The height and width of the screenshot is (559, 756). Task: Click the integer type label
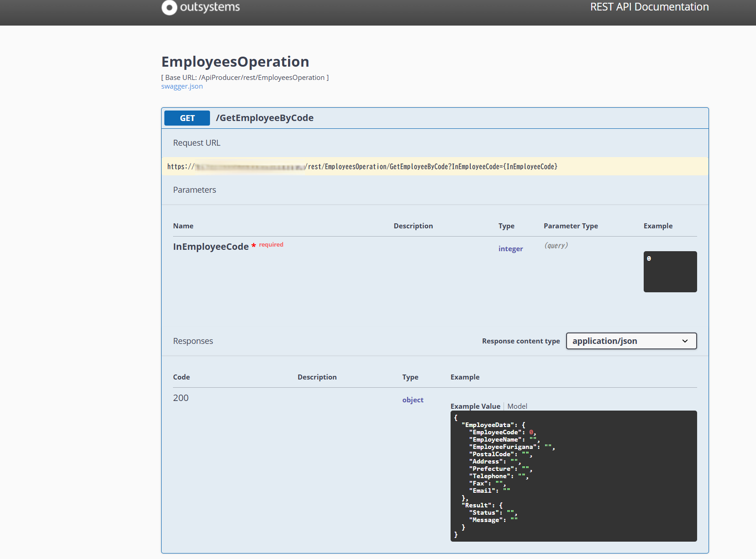[510, 249]
